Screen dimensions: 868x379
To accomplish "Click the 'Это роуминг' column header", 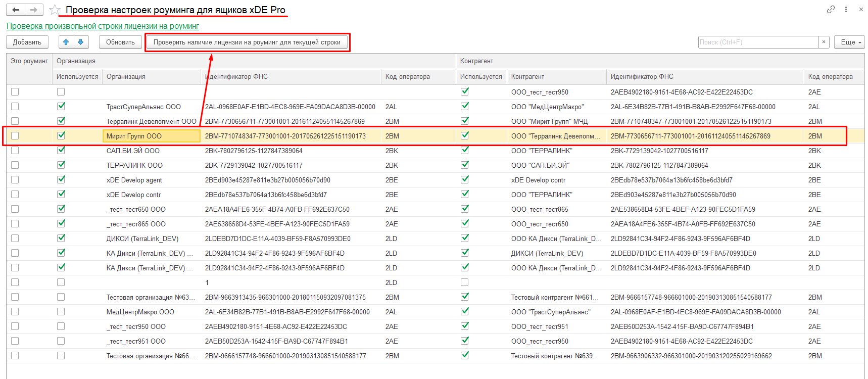I will (29, 61).
